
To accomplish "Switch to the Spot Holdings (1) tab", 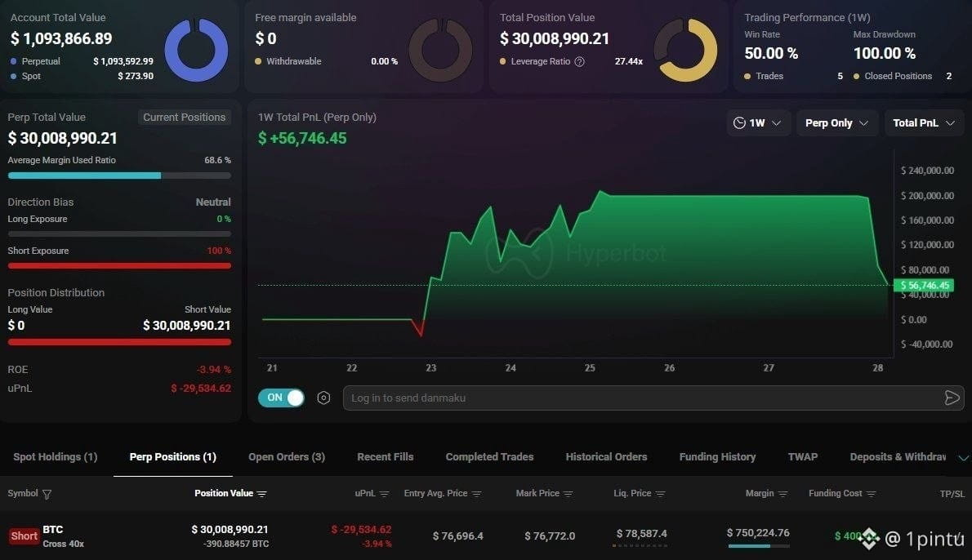I will pos(56,456).
